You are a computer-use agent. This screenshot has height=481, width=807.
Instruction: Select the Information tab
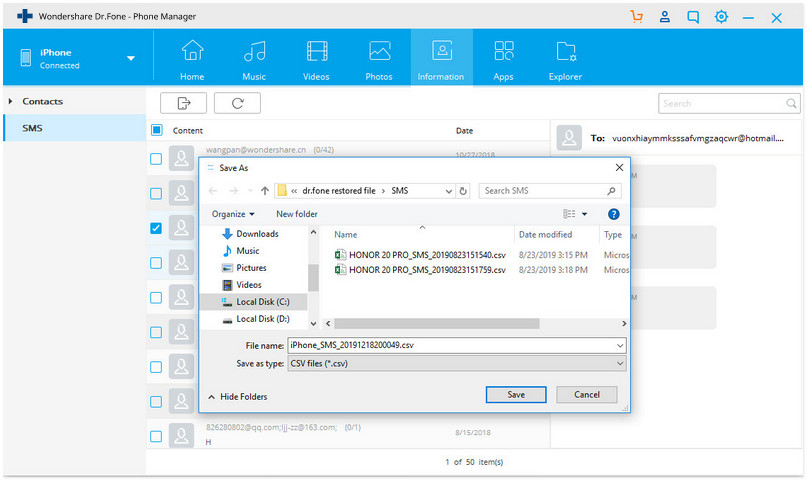441,58
